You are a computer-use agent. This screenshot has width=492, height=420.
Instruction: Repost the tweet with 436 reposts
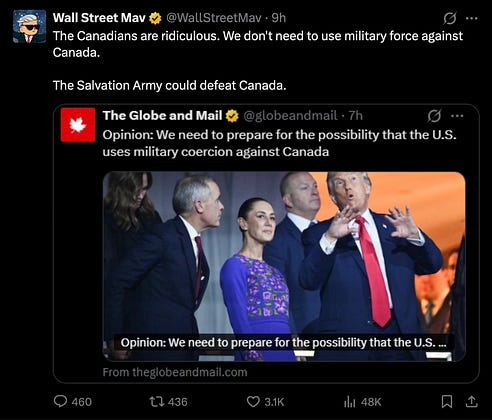tap(168, 401)
